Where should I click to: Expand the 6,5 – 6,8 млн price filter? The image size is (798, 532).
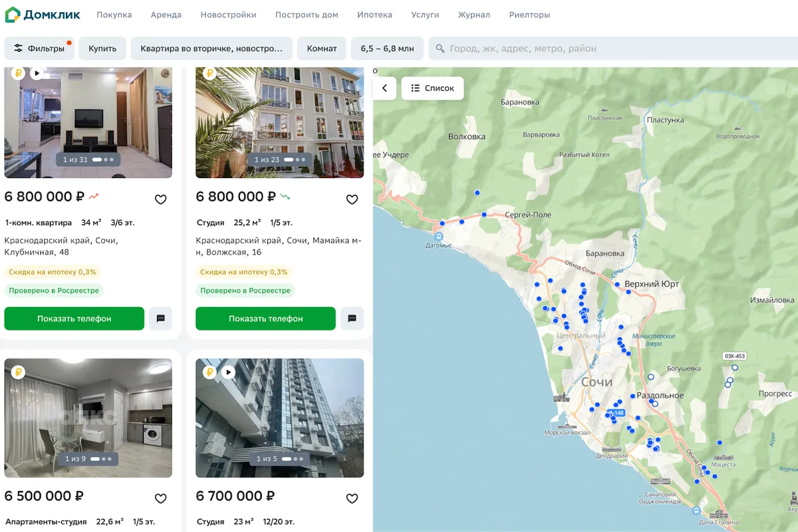click(387, 49)
